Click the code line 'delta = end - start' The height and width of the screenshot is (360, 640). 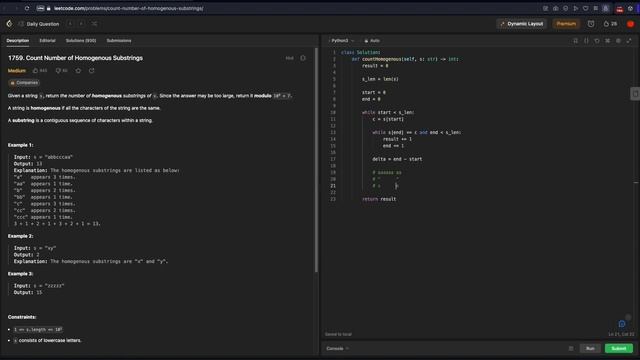pos(397,159)
